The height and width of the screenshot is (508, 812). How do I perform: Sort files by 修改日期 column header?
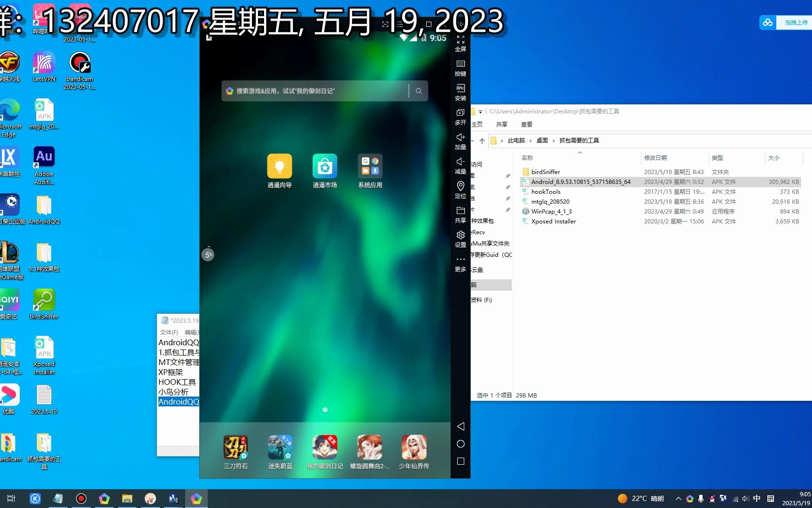pyautogui.click(x=655, y=158)
